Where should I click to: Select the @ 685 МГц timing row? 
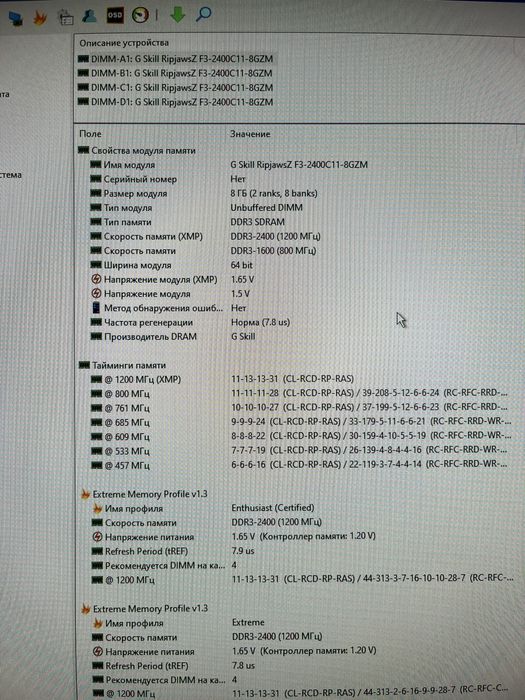tap(300, 422)
